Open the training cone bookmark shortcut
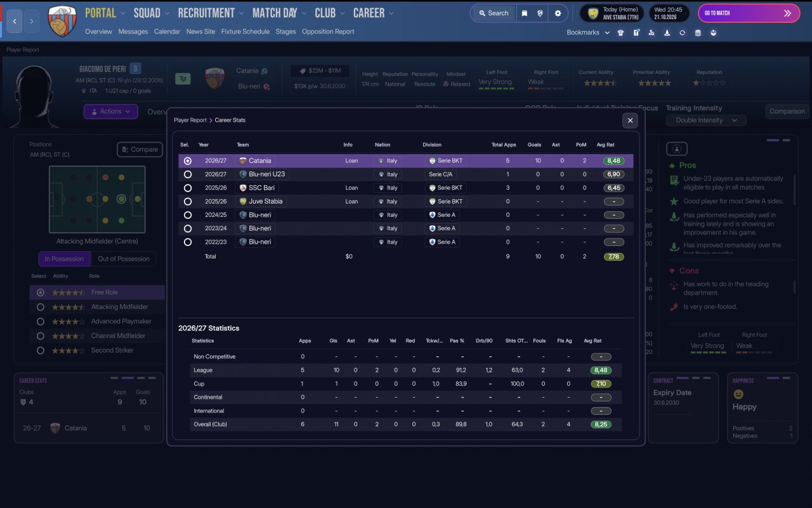Viewport: 812px width, 508px height. pyautogui.click(x=667, y=32)
